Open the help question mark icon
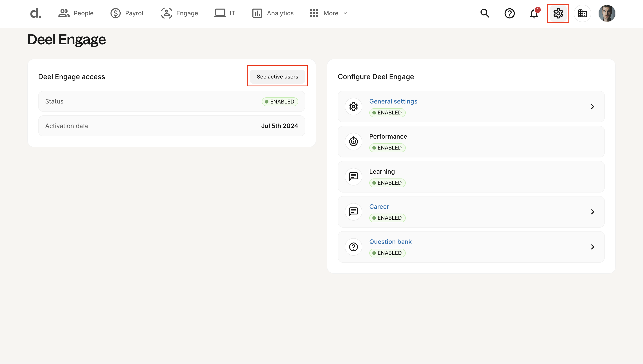This screenshot has width=643, height=364. coord(509,14)
